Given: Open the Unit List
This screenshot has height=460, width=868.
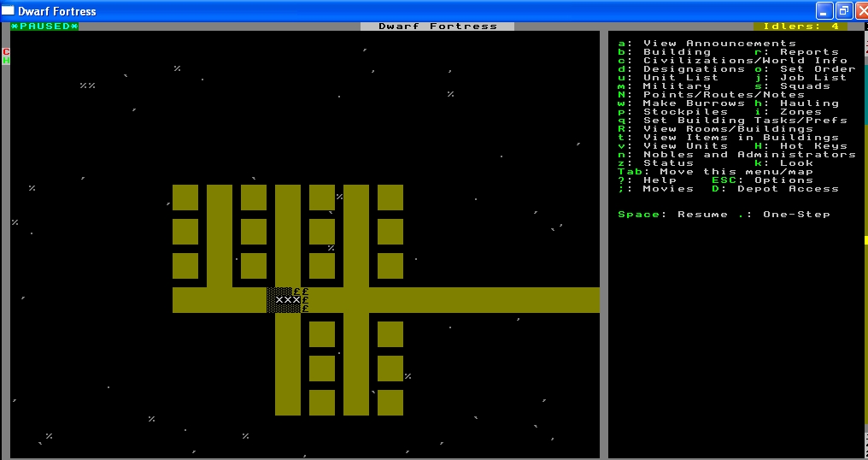Looking at the screenshot, I should [x=669, y=78].
